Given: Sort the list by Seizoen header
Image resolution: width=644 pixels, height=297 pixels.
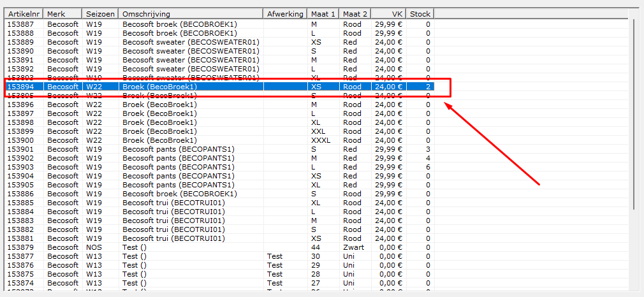Looking at the screenshot, I should pos(100,15).
